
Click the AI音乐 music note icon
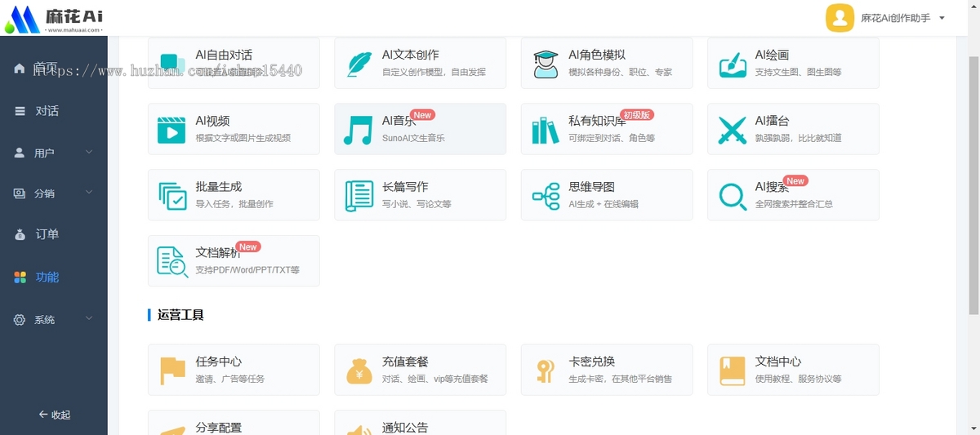pyautogui.click(x=359, y=130)
